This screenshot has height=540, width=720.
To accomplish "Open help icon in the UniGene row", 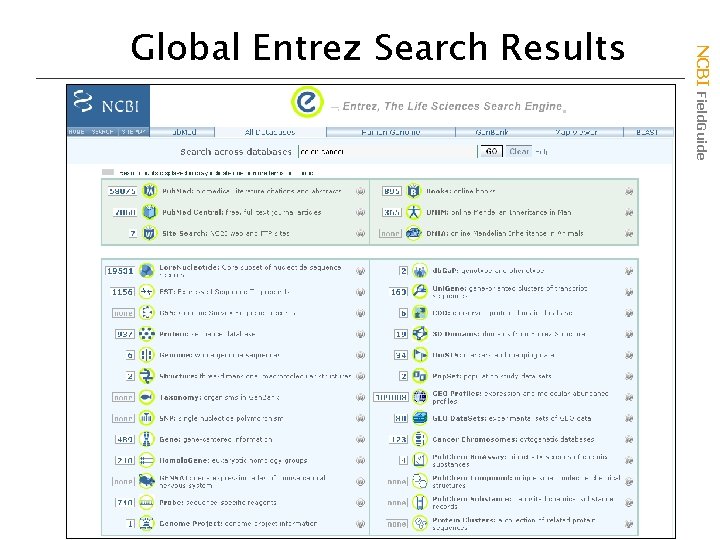I will point(629,292).
